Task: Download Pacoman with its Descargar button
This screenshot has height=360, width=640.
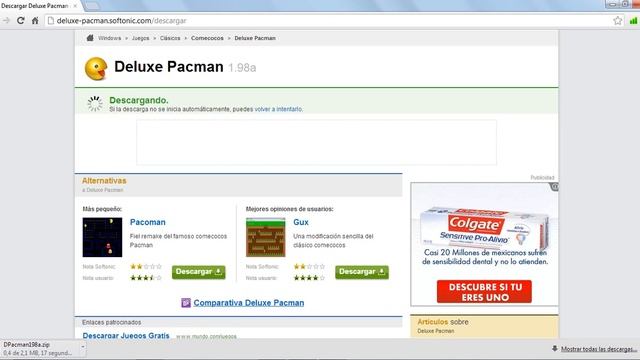Action: [198, 272]
